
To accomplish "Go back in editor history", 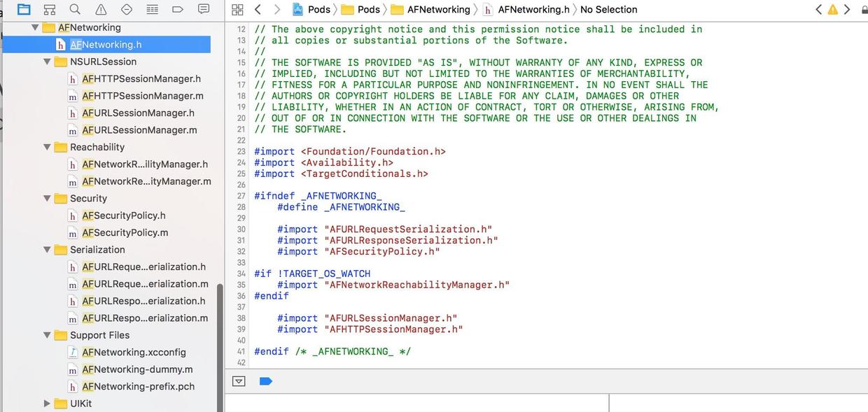I will pos(258,9).
